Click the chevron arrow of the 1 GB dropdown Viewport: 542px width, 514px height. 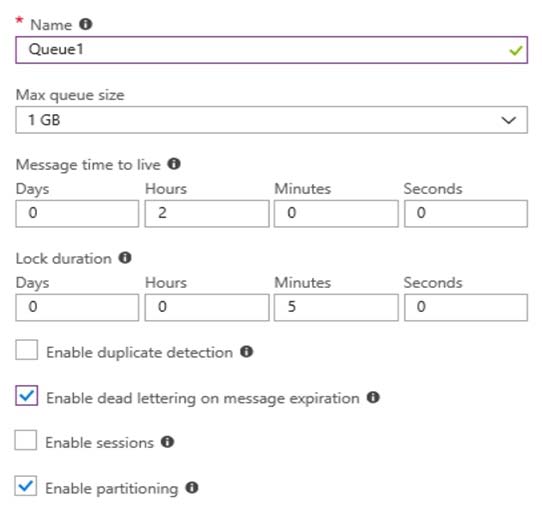(508, 120)
